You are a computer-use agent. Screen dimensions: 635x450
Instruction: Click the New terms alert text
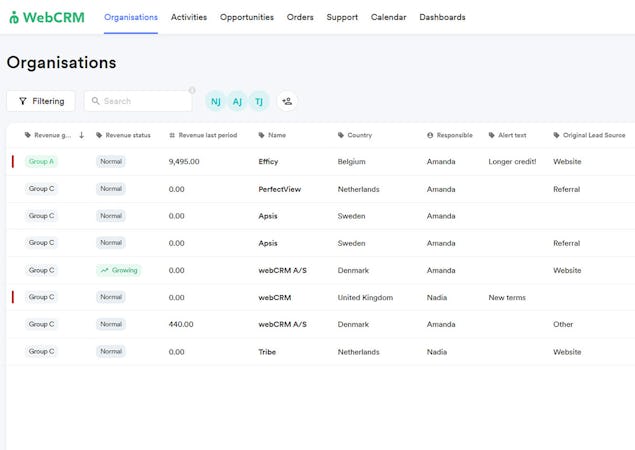tap(507, 297)
